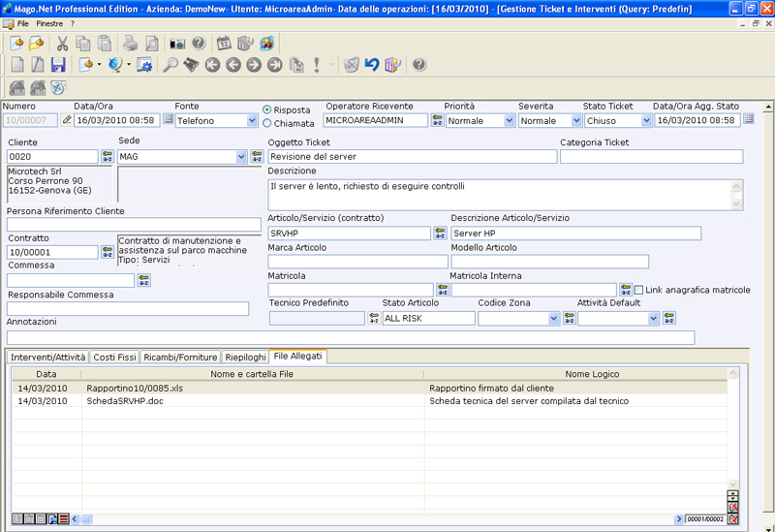
Task: Switch to the Interventi/Attività tab
Action: (47, 357)
